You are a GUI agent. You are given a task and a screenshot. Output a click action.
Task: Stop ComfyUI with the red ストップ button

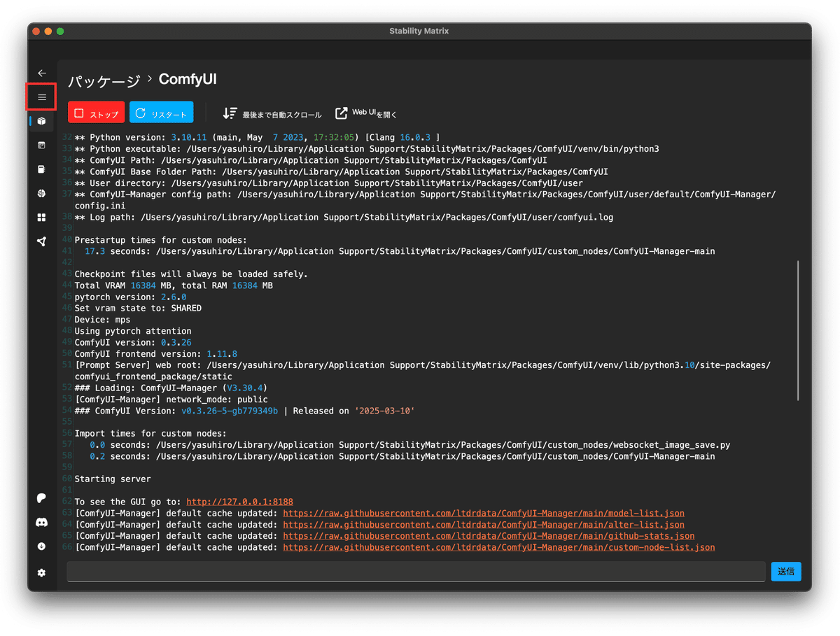[97, 113]
